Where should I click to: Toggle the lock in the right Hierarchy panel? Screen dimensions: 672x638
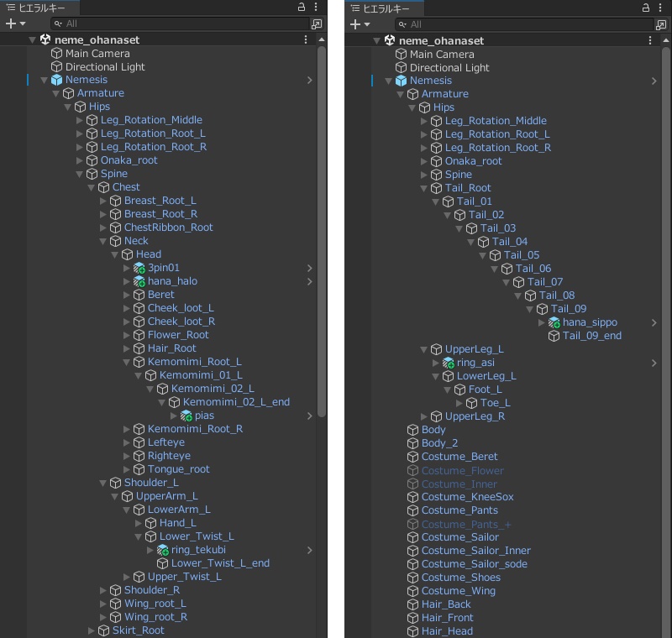pos(646,8)
